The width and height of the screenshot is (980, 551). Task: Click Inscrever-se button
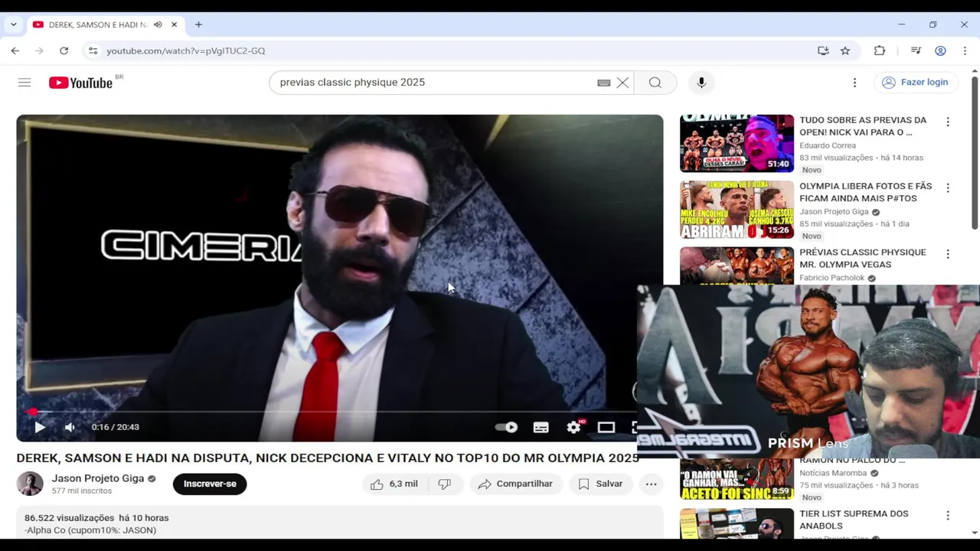pos(210,484)
